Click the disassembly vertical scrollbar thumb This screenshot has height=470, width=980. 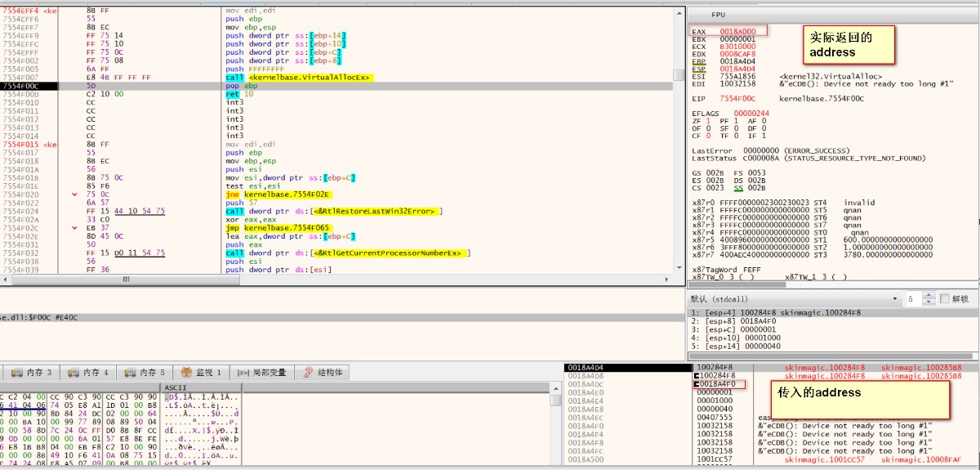(679, 75)
